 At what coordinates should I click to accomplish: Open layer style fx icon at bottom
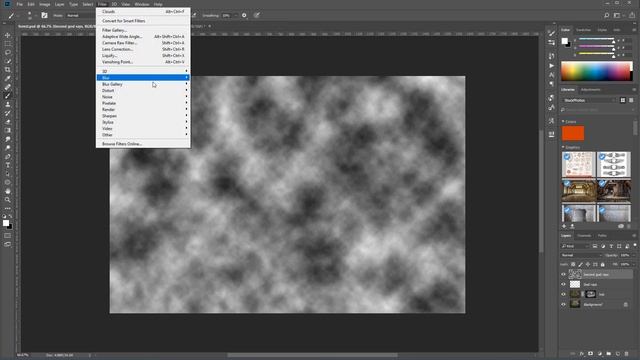[x=582, y=353]
